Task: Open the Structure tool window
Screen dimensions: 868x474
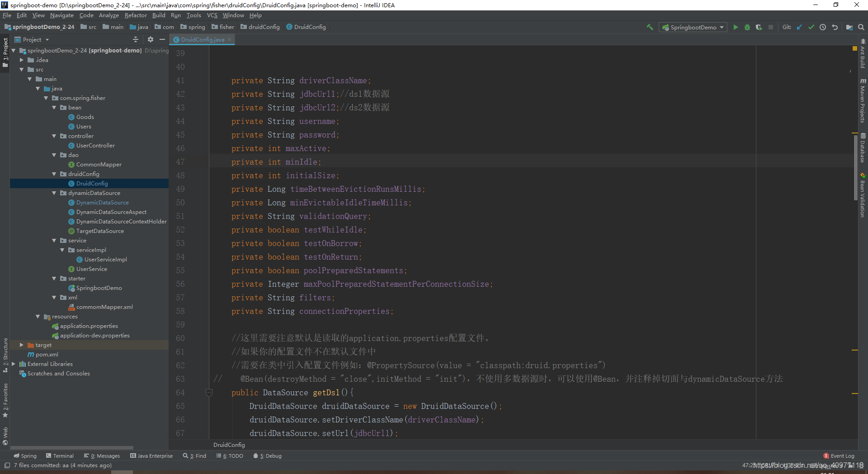Action: click(x=5, y=355)
